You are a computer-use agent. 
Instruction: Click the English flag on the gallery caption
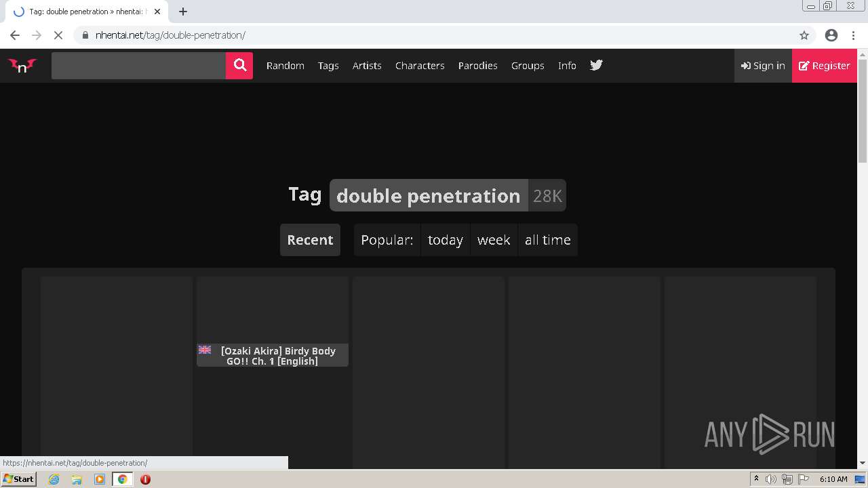point(205,350)
